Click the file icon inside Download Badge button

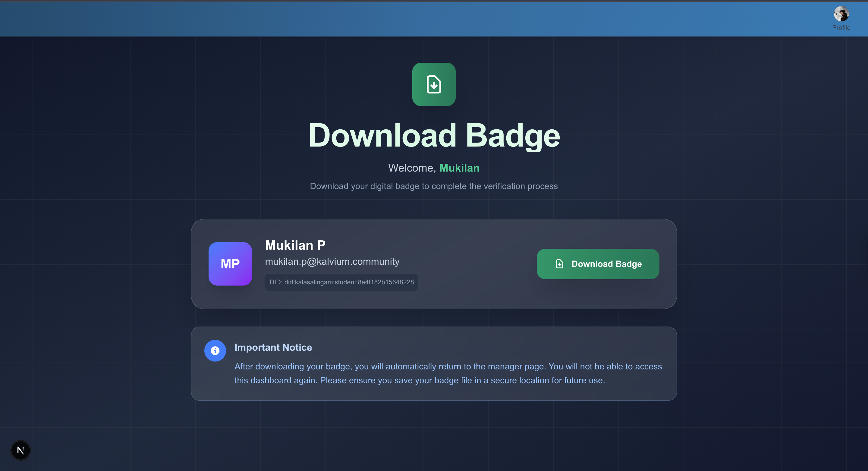click(x=559, y=264)
